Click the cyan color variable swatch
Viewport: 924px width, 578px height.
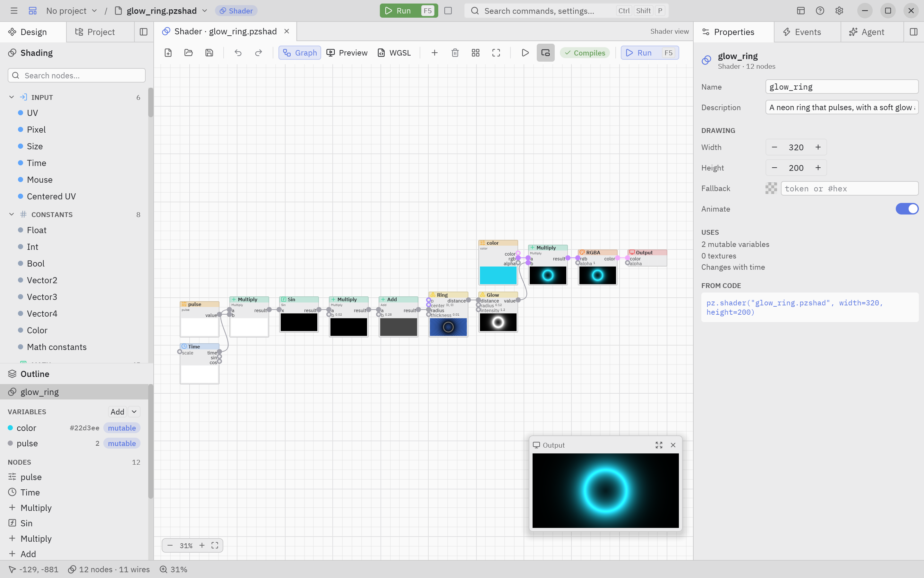tap(10, 428)
